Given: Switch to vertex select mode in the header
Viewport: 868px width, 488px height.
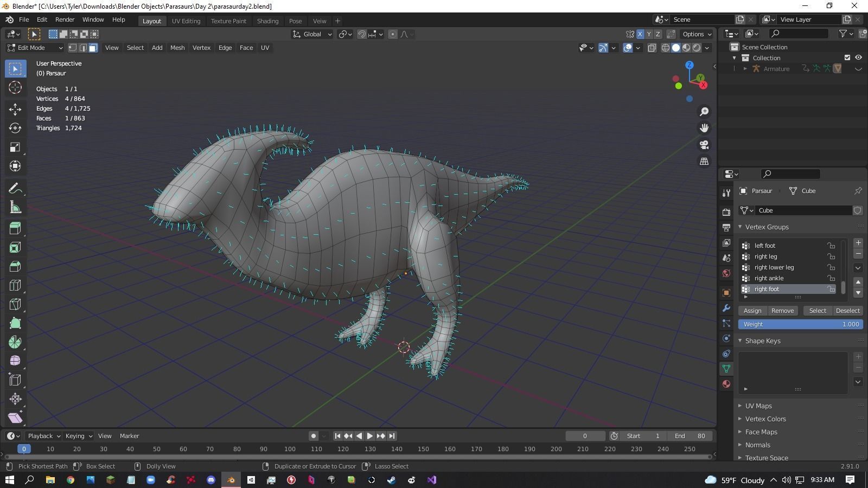Looking at the screenshot, I should click(72, 48).
